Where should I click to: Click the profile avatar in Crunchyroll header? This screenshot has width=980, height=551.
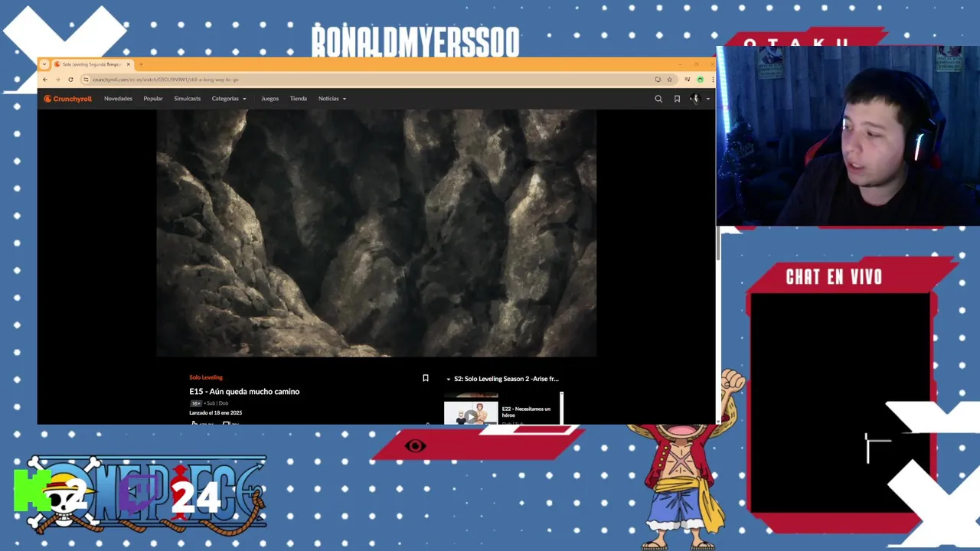(x=695, y=99)
